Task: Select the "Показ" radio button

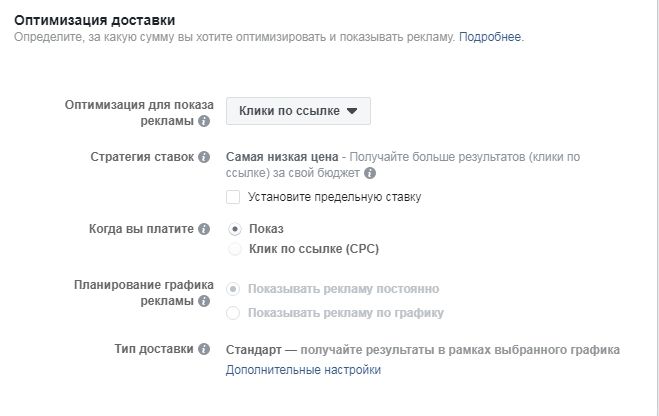Action: pyautogui.click(x=234, y=229)
